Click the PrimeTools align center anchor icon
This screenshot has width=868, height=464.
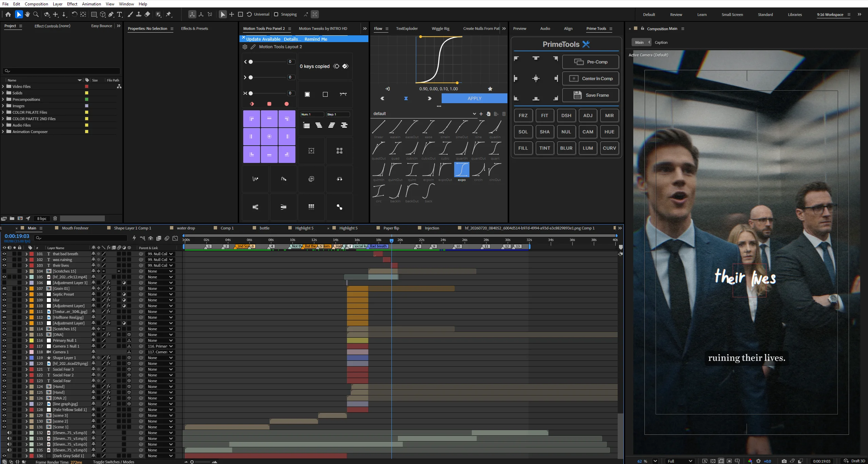click(536, 79)
